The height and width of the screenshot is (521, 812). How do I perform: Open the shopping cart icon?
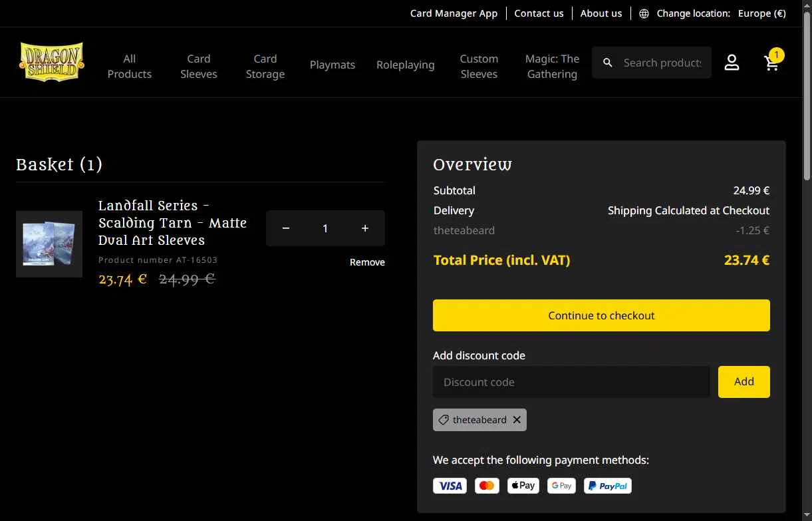[x=771, y=63]
